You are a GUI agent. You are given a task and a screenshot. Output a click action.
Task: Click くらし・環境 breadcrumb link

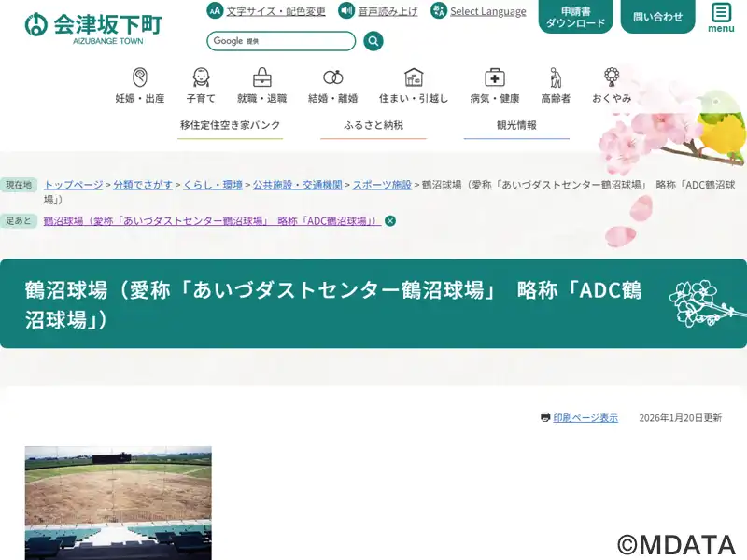pos(213,185)
